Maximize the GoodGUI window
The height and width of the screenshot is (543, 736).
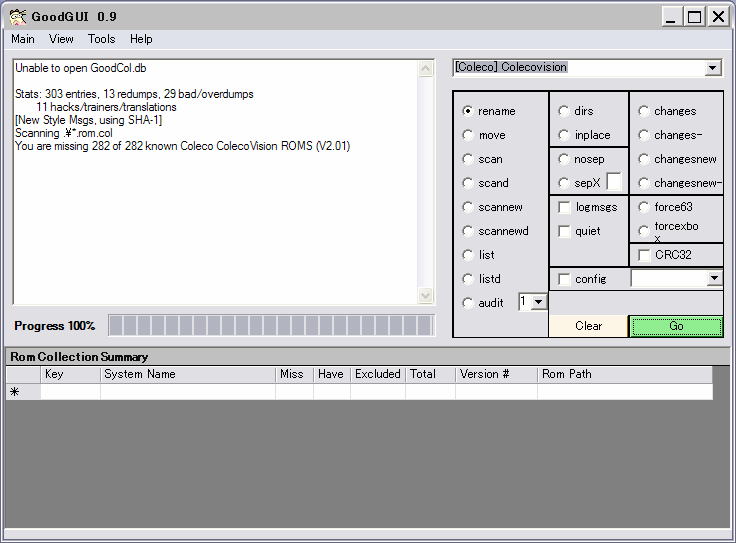(694, 16)
